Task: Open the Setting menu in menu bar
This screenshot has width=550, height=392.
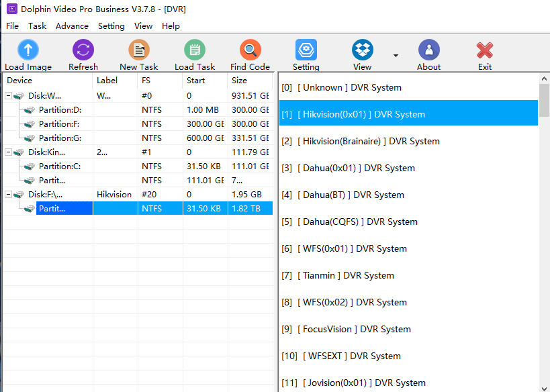Action: point(111,26)
